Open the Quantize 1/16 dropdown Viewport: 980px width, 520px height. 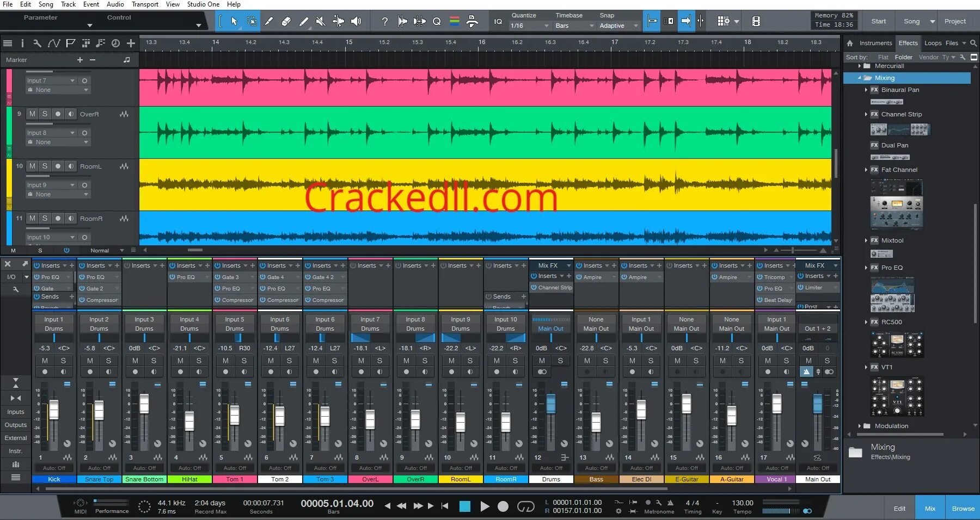tap(530, 26)
